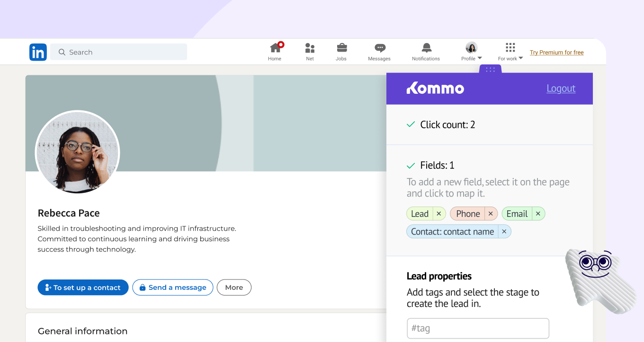Open the Jobs briefcase icon

(341, 48)
